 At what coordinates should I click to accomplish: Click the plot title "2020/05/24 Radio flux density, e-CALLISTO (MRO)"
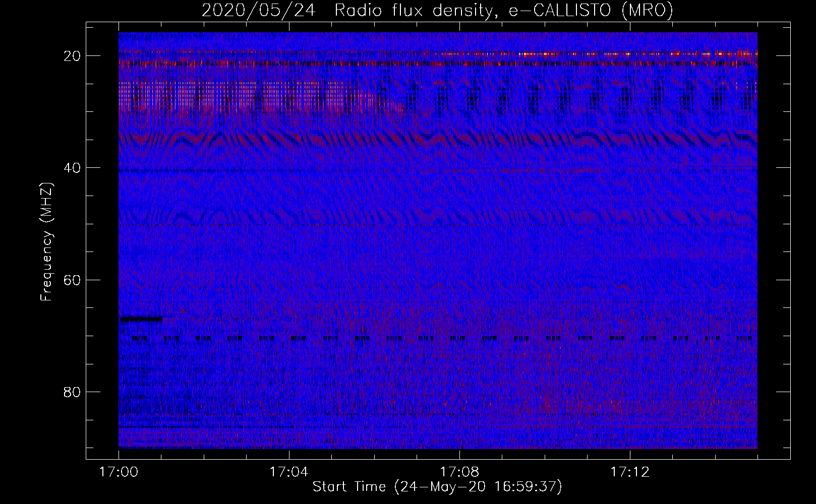(x=437, y=10)
